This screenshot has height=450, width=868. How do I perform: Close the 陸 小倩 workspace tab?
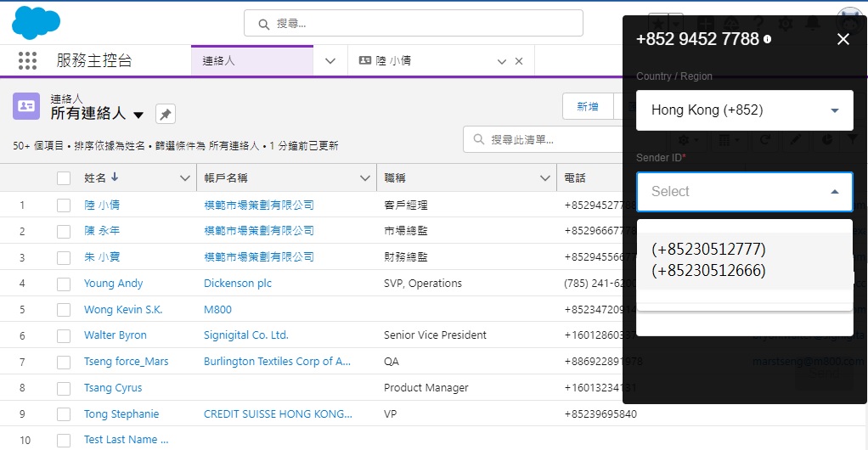(x=519, y=61)
